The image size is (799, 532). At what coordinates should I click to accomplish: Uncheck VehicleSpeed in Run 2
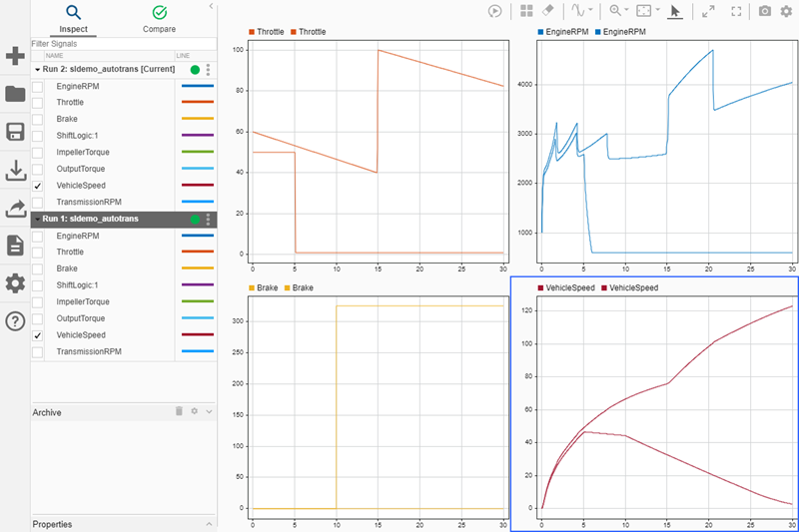[38, 186]
